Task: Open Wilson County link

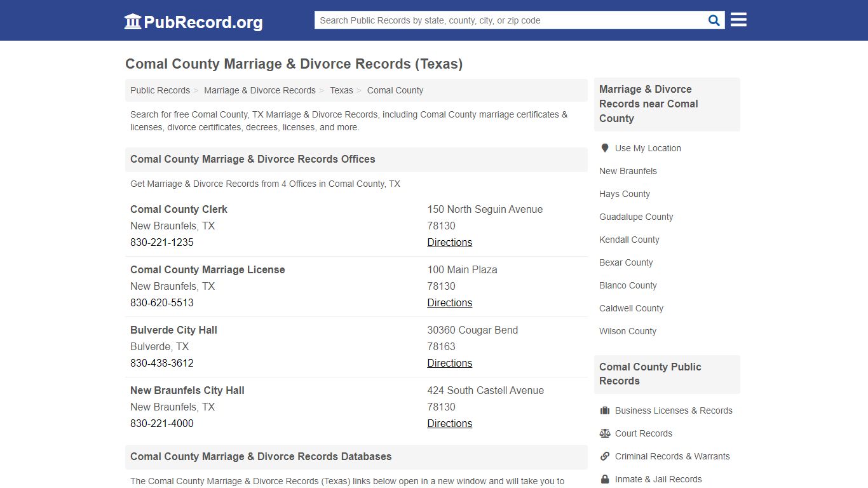Action: 628,331
